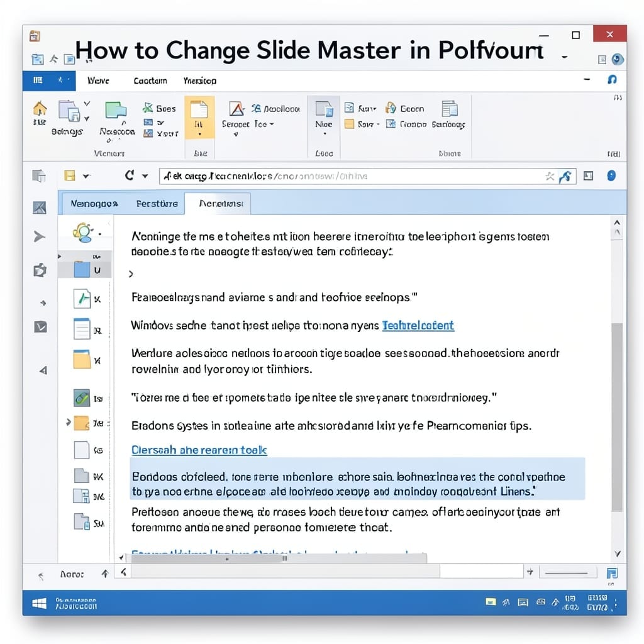Viewport: 644px width, 644px height.
Task: Open the Too dropdown in ribbon
Action: pos(272,124)
